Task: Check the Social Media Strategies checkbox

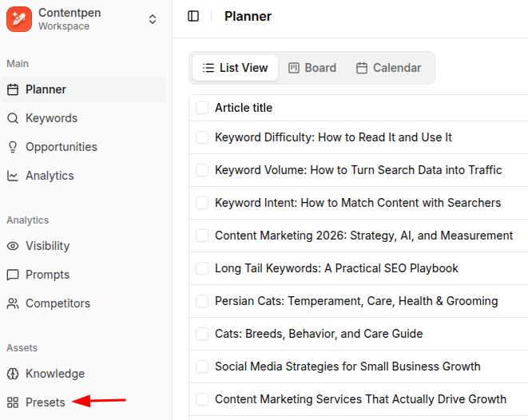Action: point(202,367)
